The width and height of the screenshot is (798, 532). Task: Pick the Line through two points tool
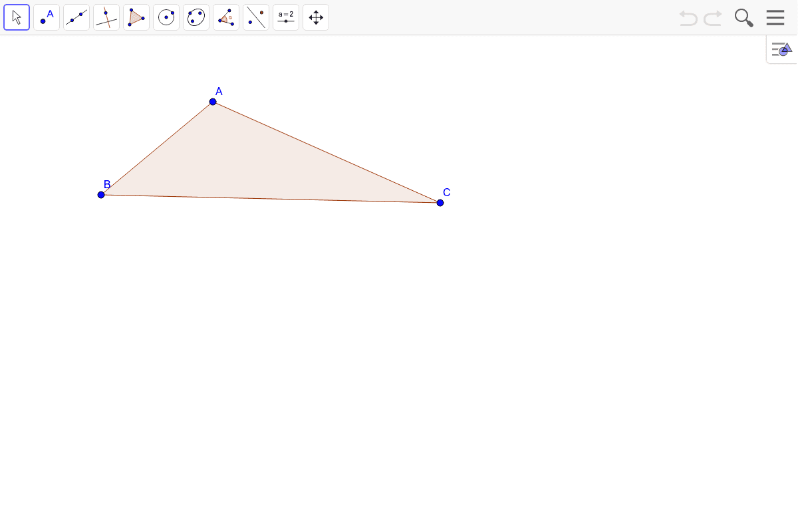tap(76, 17)
